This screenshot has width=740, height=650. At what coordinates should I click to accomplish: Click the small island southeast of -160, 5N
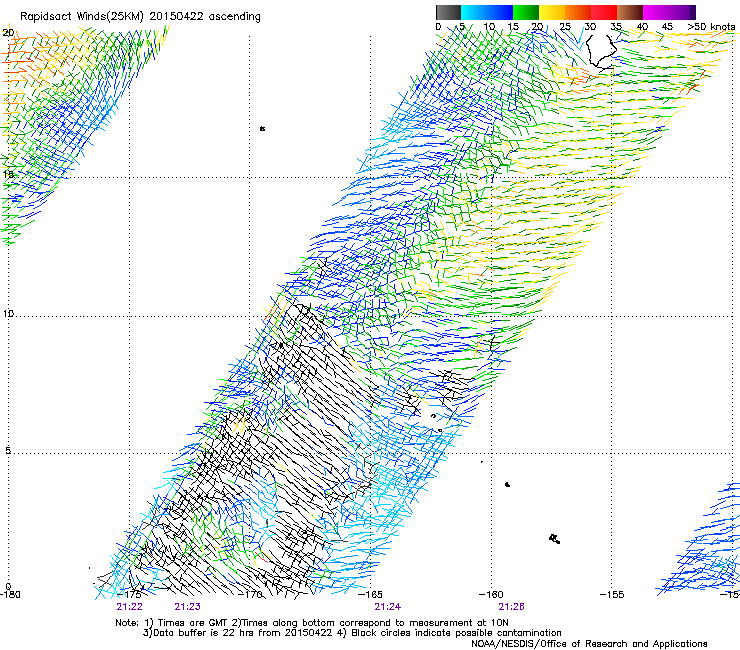507,484
